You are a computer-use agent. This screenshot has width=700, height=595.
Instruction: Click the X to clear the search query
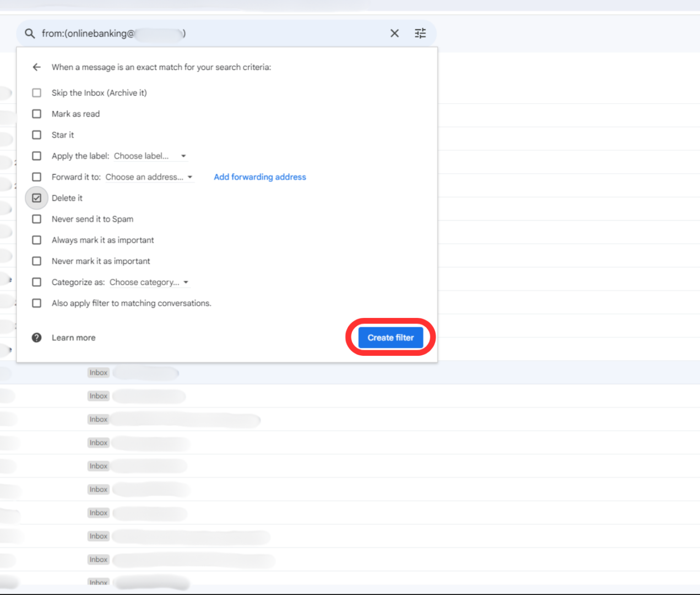point(394,33)
